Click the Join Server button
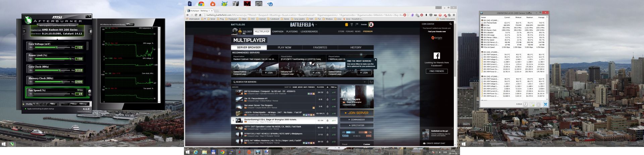Screen dimensions: 644x155 pos(357,113)
